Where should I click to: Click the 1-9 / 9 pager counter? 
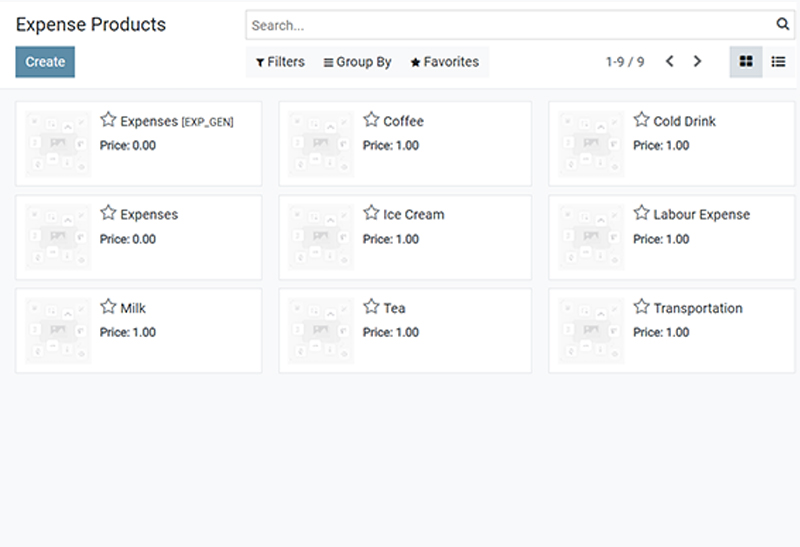click(x=625, y=62)
